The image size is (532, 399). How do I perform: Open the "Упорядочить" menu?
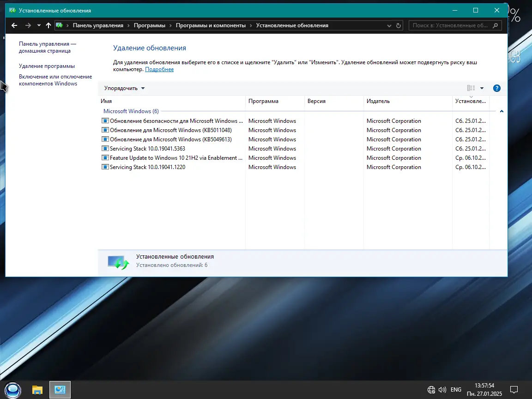click(x=125, y=88)
